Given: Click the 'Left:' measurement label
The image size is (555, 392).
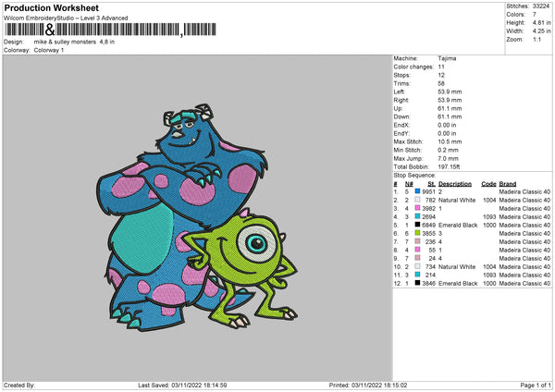Looking at the screenshot, I should coord(398,92).
